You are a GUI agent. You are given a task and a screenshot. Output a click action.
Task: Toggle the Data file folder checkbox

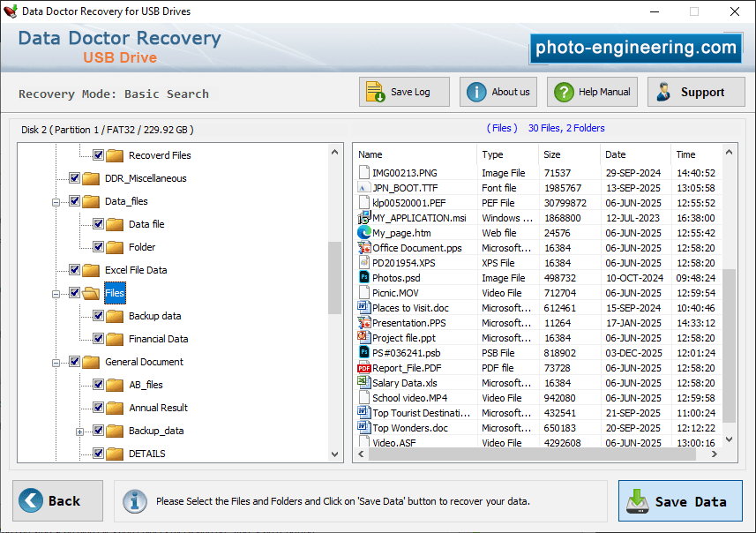click(x=98, y=224)
